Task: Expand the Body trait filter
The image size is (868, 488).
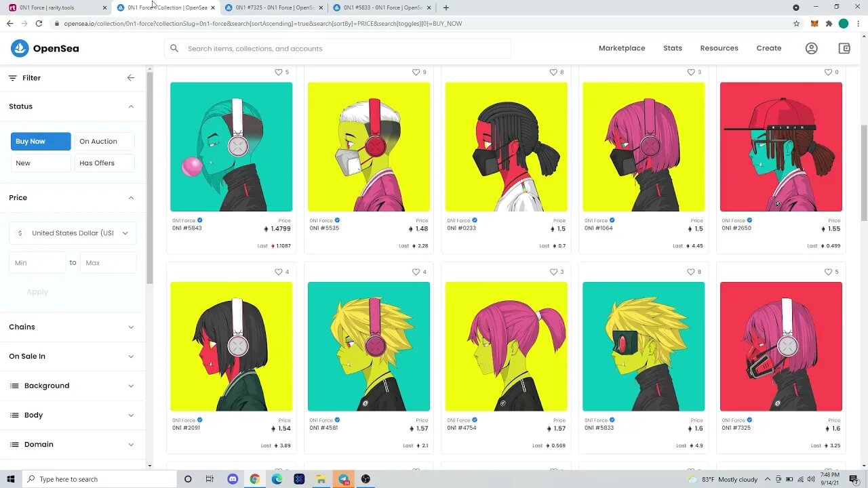Action: [x=73, y=415]
